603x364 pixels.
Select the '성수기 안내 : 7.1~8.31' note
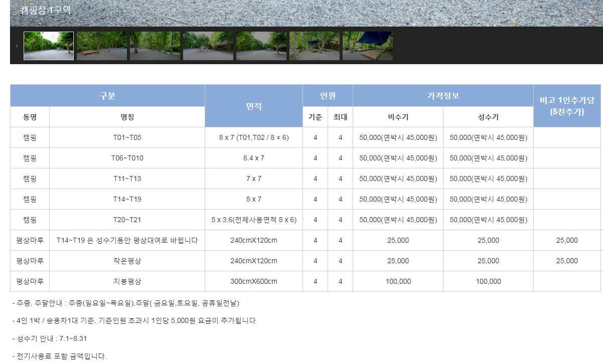tap(50, 338)
